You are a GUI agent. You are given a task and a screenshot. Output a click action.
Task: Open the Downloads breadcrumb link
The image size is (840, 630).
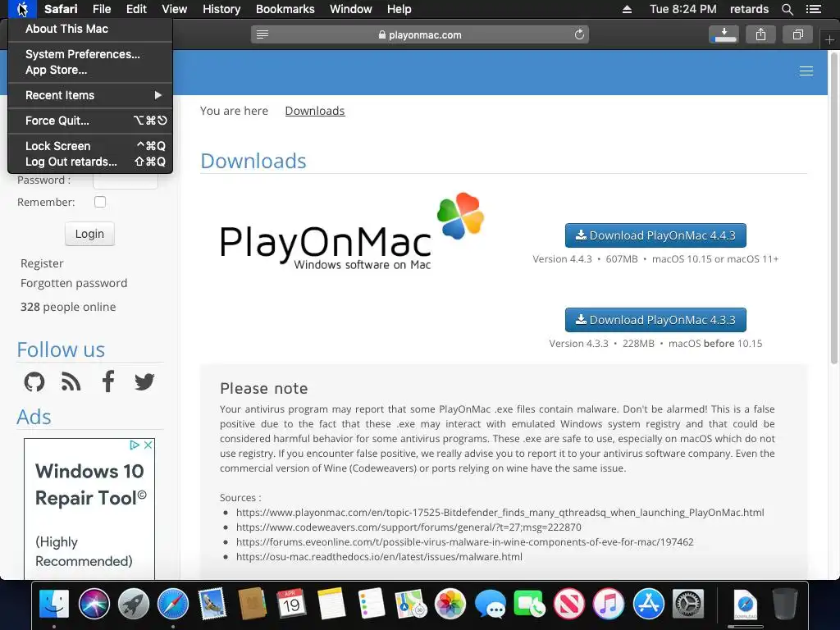coord(315,111)
